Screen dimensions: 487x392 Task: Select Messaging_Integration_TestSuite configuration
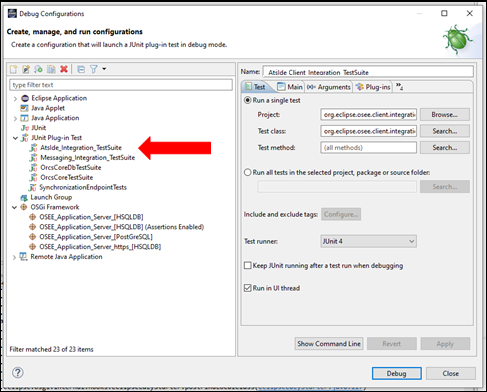click(x=87, y=158)
